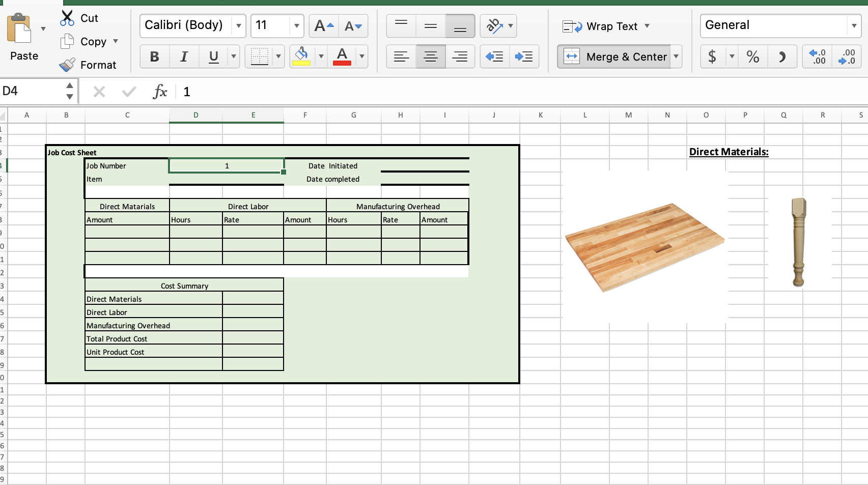Screen dimensions: 868x485
Task: Open the fill color dropdown arrow
Action: 321,56
